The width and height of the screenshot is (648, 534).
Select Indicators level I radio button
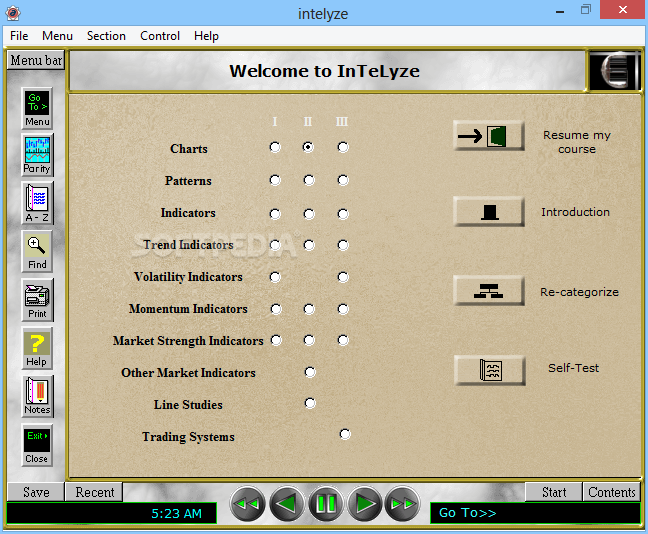[275, 214]
